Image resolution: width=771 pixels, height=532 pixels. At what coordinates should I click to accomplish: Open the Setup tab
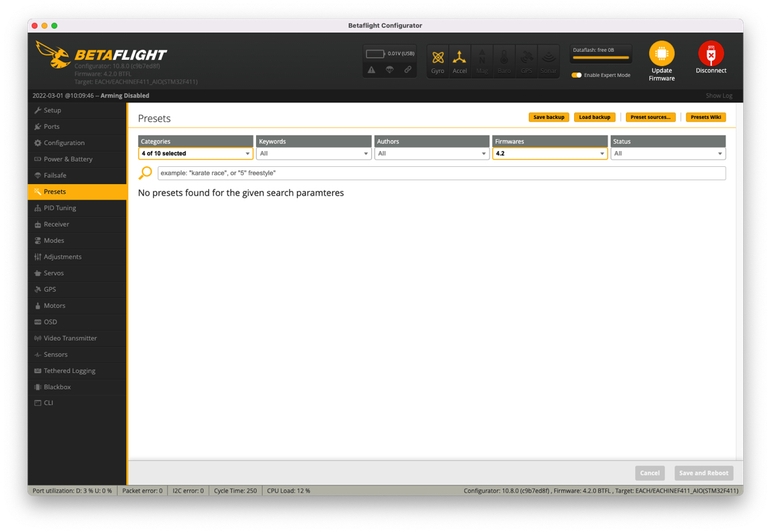click(77, 110)
